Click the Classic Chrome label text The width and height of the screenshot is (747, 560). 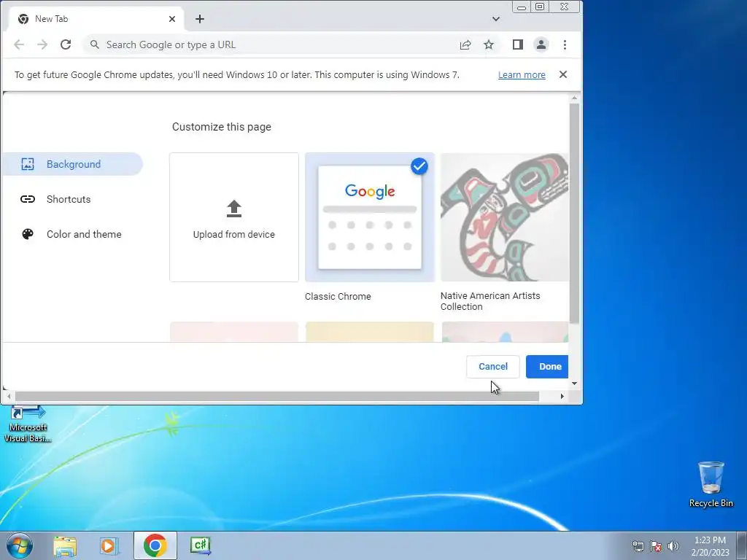tap(338, 296)
